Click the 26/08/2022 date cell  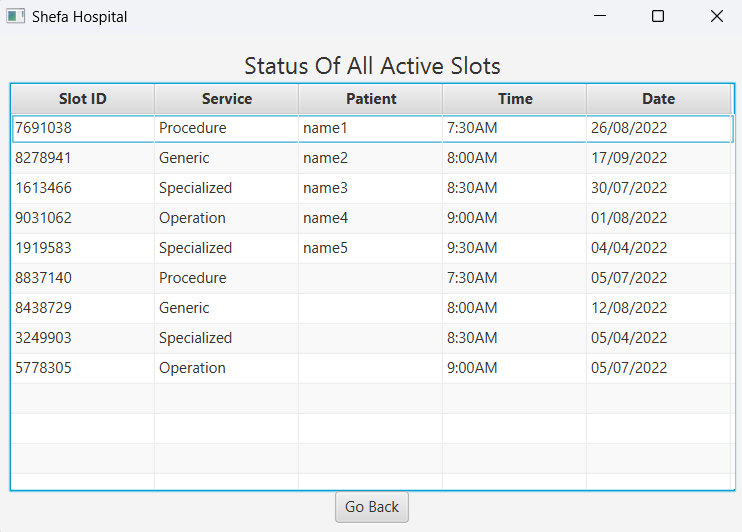click(x=629, y=128)
